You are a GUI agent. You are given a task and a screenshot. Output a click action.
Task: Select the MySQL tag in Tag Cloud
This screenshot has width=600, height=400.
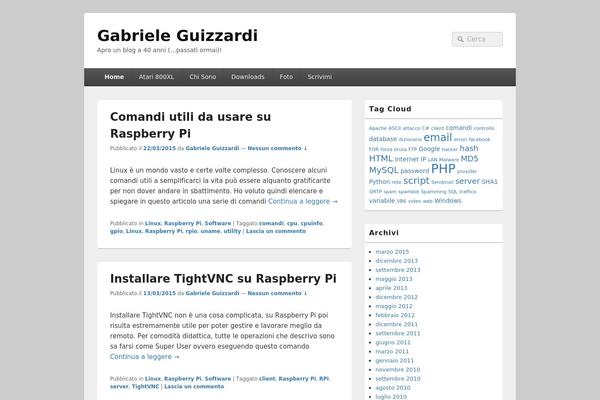[384, 170]
